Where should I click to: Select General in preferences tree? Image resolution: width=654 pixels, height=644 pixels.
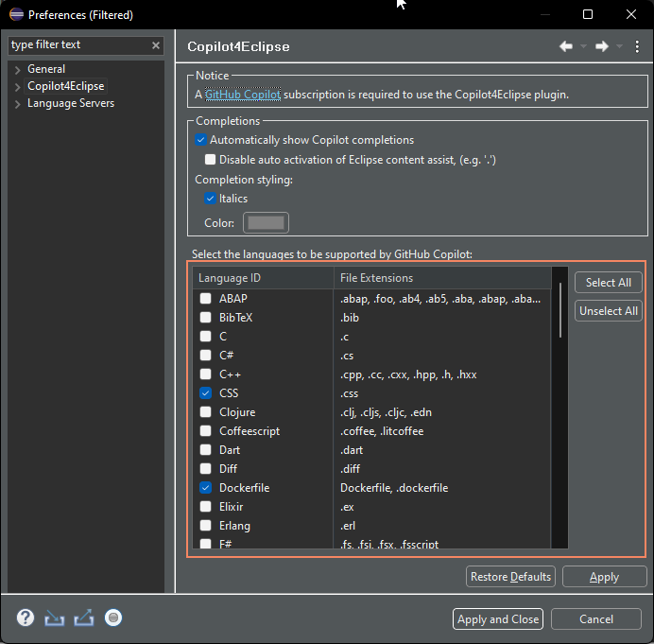46,69
